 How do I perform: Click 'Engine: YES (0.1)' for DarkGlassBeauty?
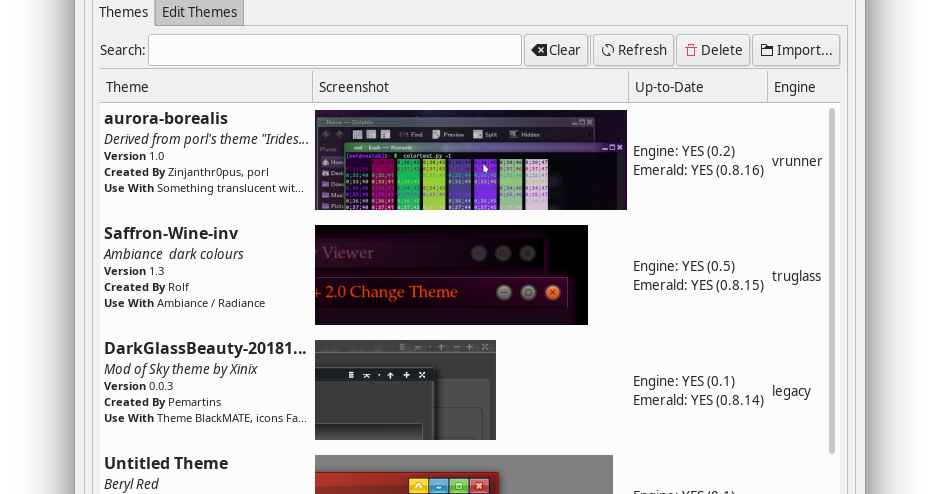tap(684, 381)
